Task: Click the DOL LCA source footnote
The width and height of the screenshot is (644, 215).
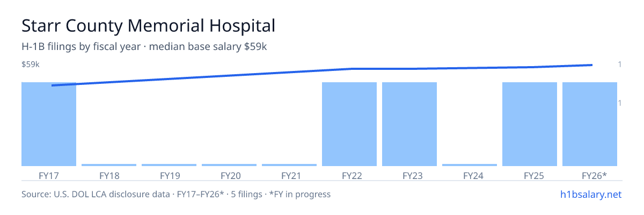Action: point(176,194)
